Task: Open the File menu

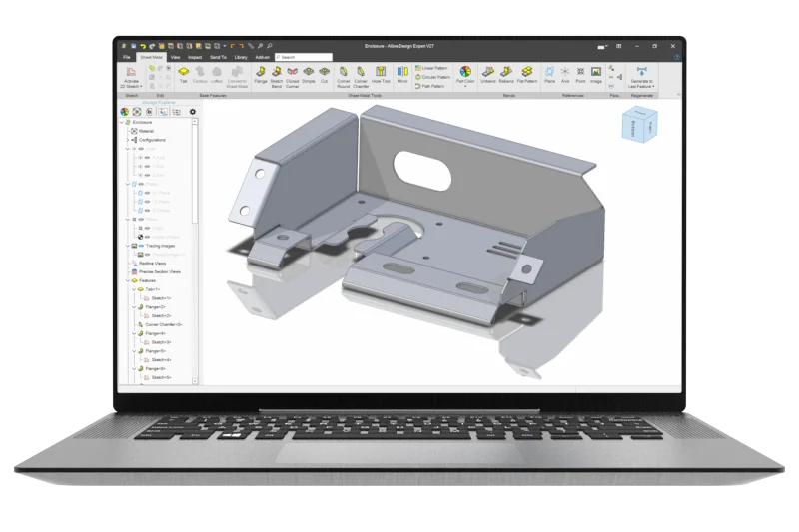Action: click(127, 57)
